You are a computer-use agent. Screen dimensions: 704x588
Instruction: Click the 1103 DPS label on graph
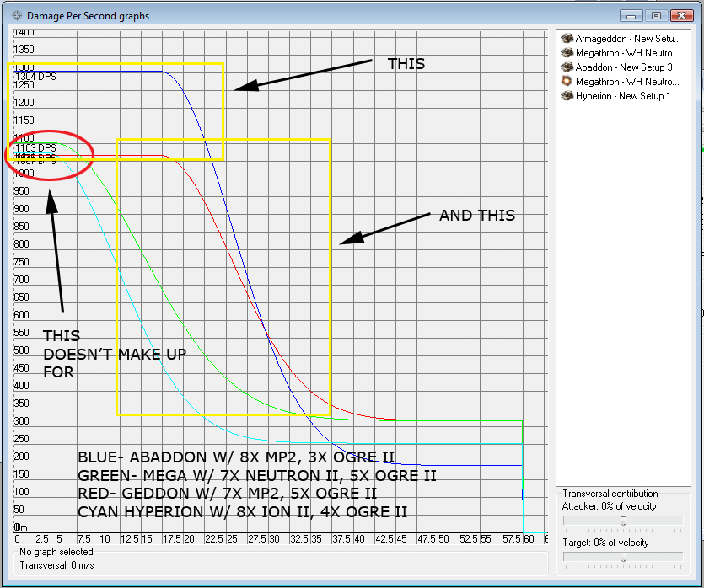pos(36,147)
